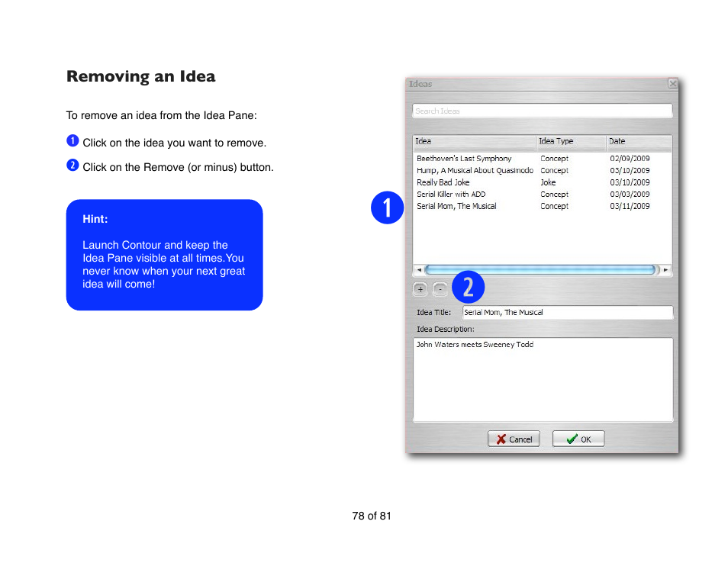Click the blue horizontal scrollbar thumb

[540, 269]
